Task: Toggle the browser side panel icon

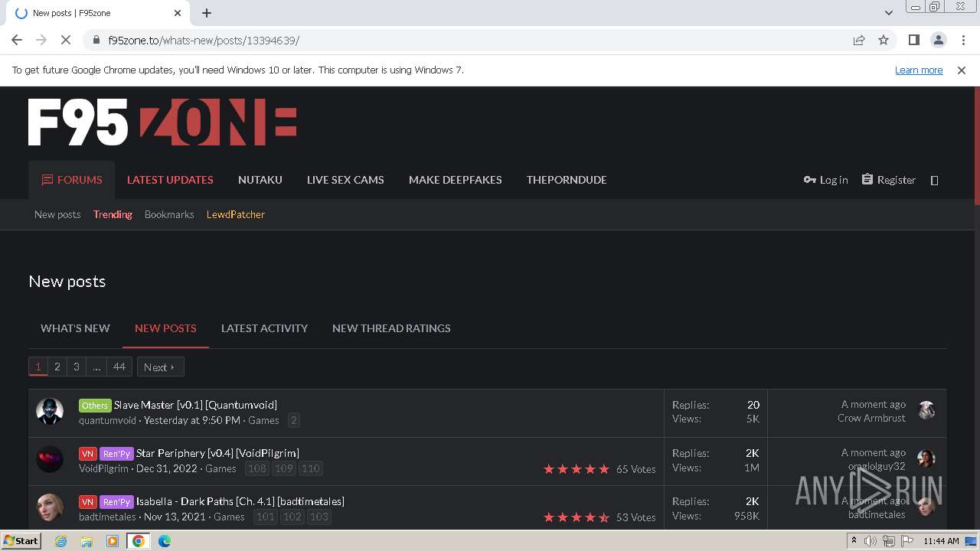Action: click(913, 40)
